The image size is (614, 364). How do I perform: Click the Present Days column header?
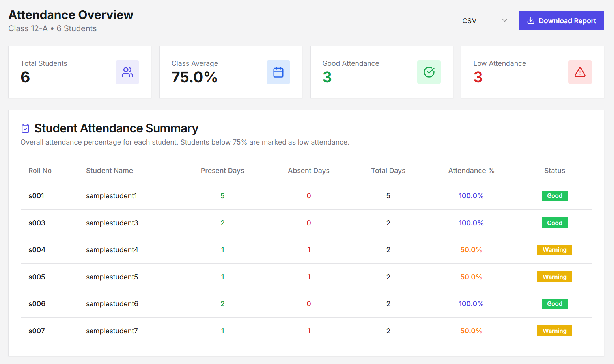click(x=222, y=170)
